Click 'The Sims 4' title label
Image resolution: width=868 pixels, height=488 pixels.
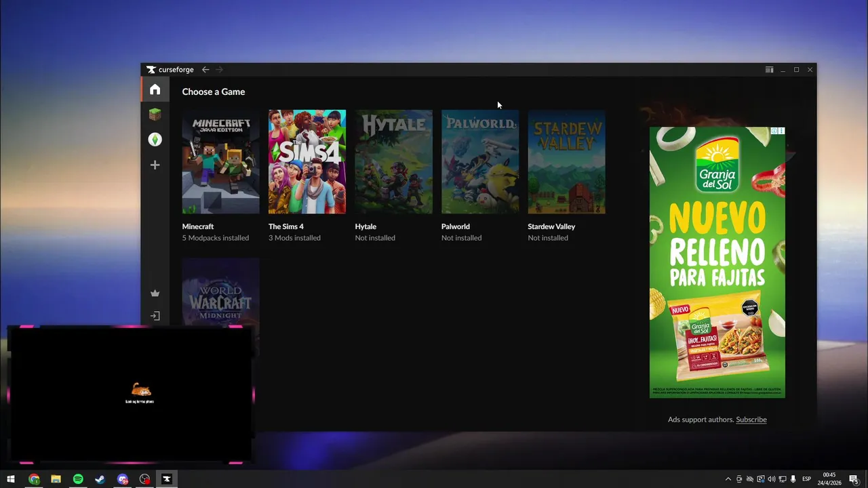click(x=286, y=226)
